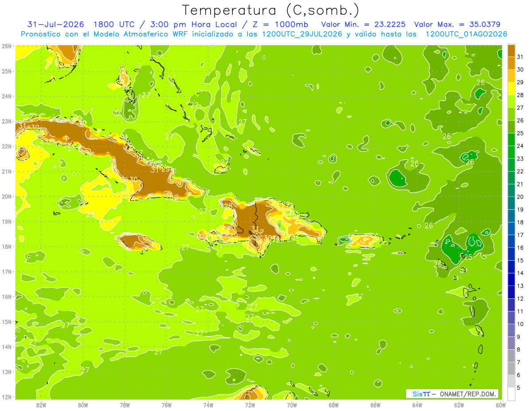Click the "64W" longitude axis label
The height and width of the screenshot is (411, 532).
click(417, 405)
